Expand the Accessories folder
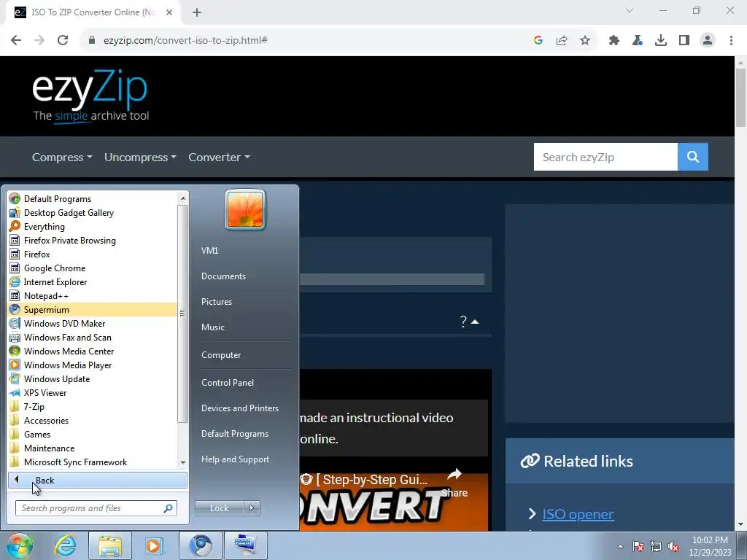Viewport: 747px width, 560px height. click(x=93, y=420)
